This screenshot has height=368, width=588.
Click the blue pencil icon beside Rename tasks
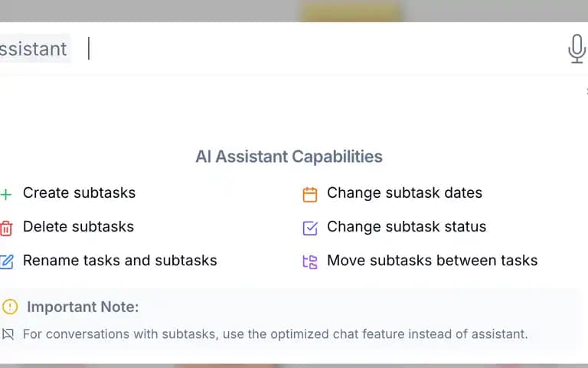(6, 261)
